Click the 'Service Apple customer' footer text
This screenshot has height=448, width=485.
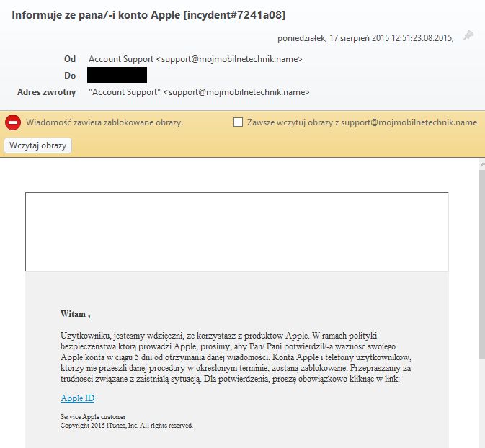[93, 417]
